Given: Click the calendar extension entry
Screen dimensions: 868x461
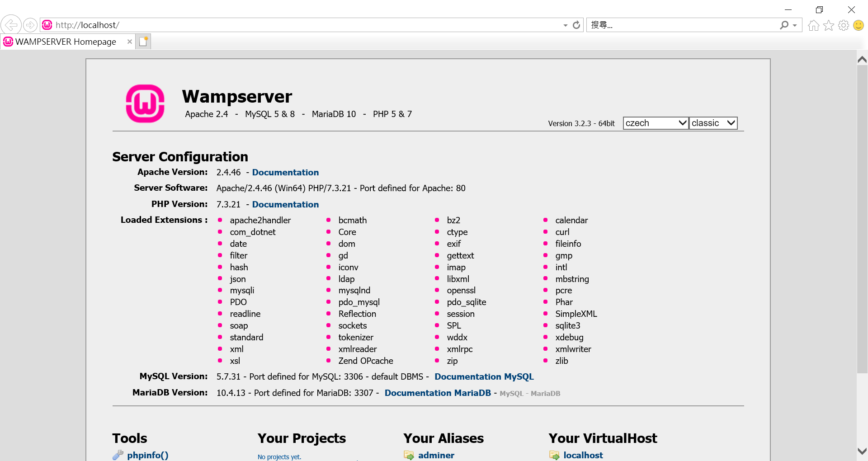Looking at the screenshot, I should click(571, 220).
